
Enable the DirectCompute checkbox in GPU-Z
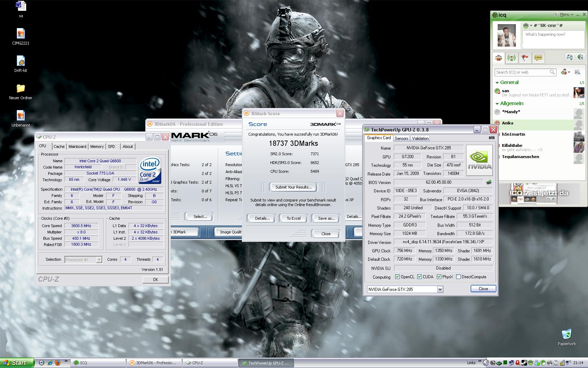pyautogui.click(x=458, y=277)
